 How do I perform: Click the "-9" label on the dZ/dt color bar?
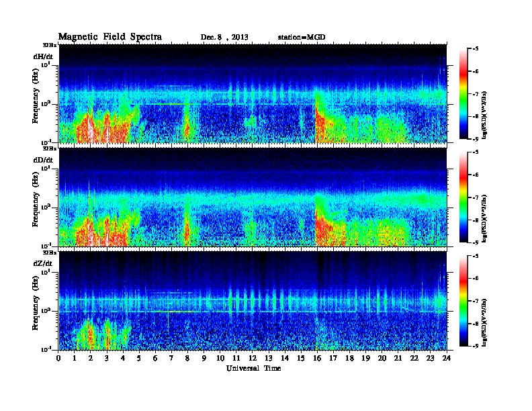point(476,346)
